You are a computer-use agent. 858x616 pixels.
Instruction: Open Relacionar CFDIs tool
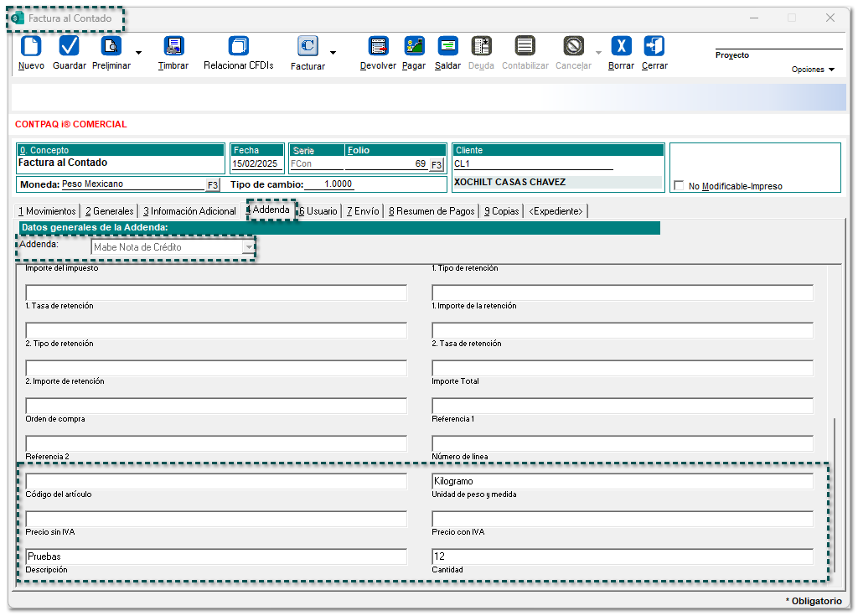[x=239, y=46]
